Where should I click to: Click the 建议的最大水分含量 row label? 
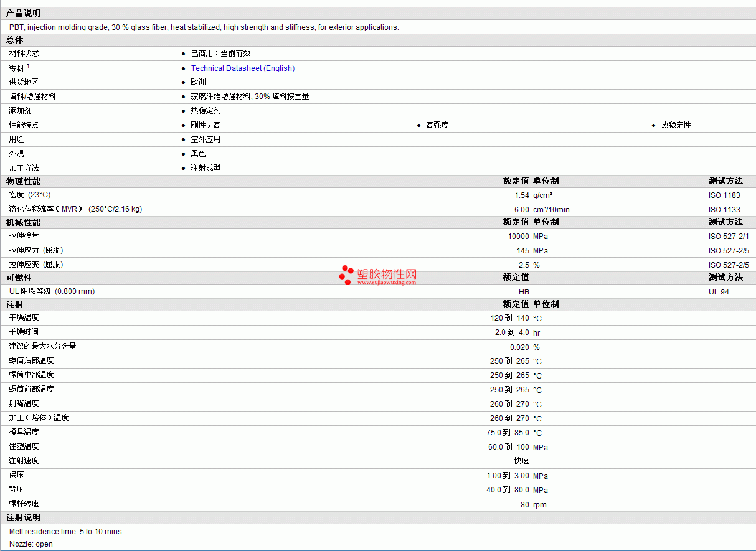click(42, 347)
